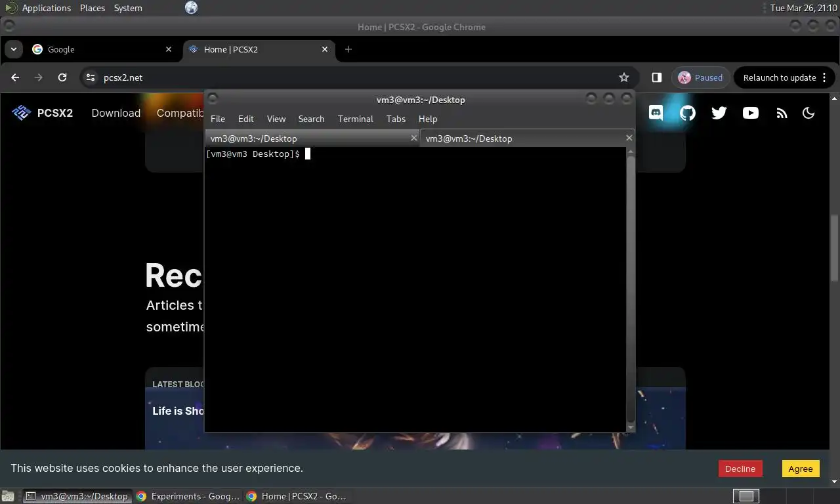Open terminal File menu
Screen dimensions: 840x504
(218, 119)
